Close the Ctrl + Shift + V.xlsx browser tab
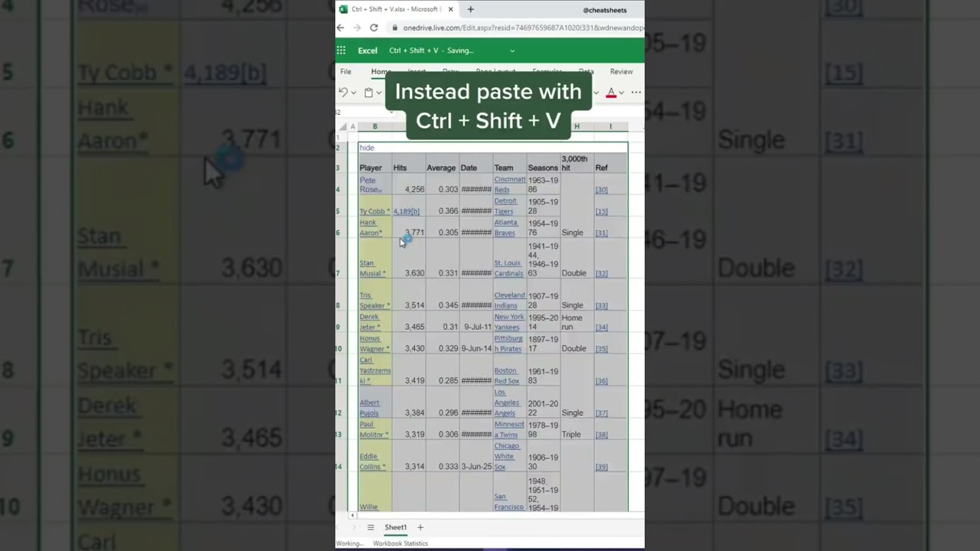 click(x=451, y=9)
